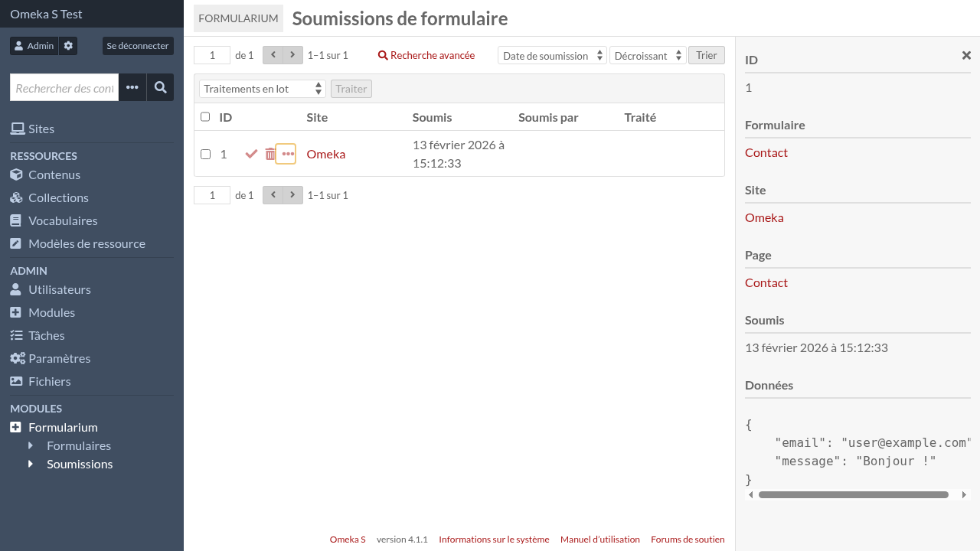Open Recherche avancée
The height and width of the screenshot is (551, 980).
point(426,55)
